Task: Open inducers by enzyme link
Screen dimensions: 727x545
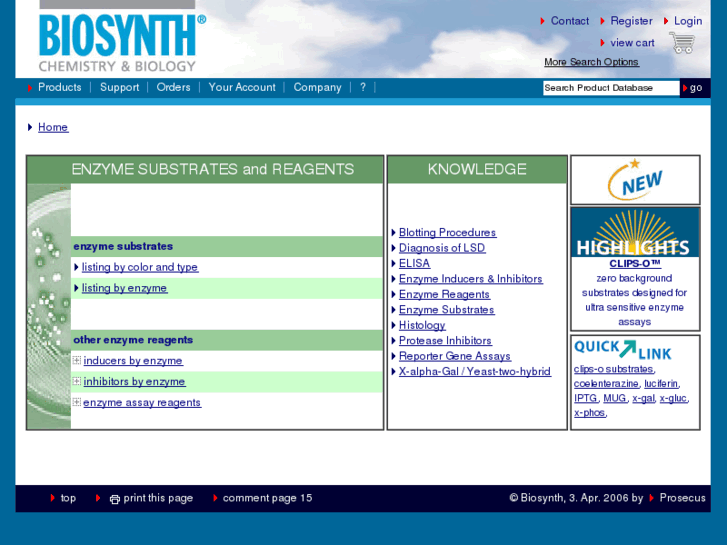Action: coord(133,360)
